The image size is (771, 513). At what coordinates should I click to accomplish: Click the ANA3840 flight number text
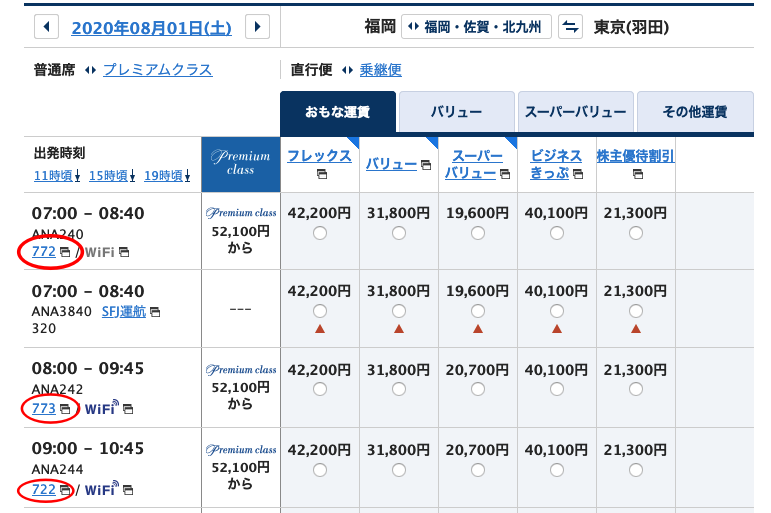(x=61, y=311)
